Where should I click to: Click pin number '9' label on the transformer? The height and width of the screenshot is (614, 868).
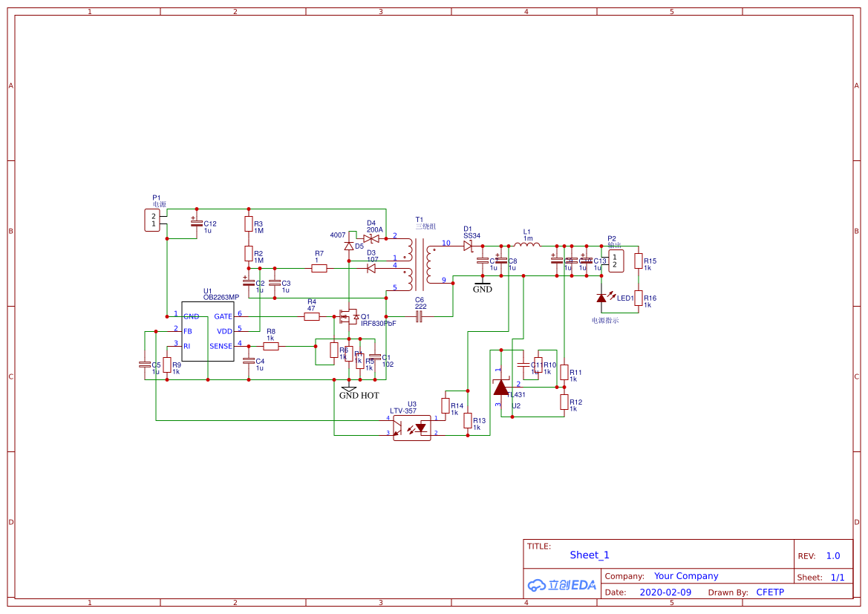[443, 280]
